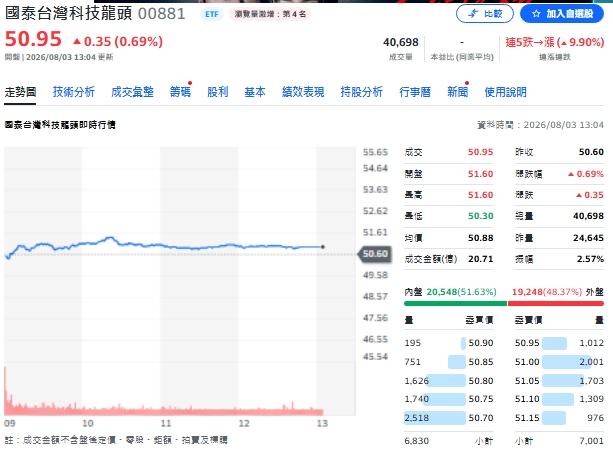
Task: Click ask price 50.95 row
Action: (559, 343)
